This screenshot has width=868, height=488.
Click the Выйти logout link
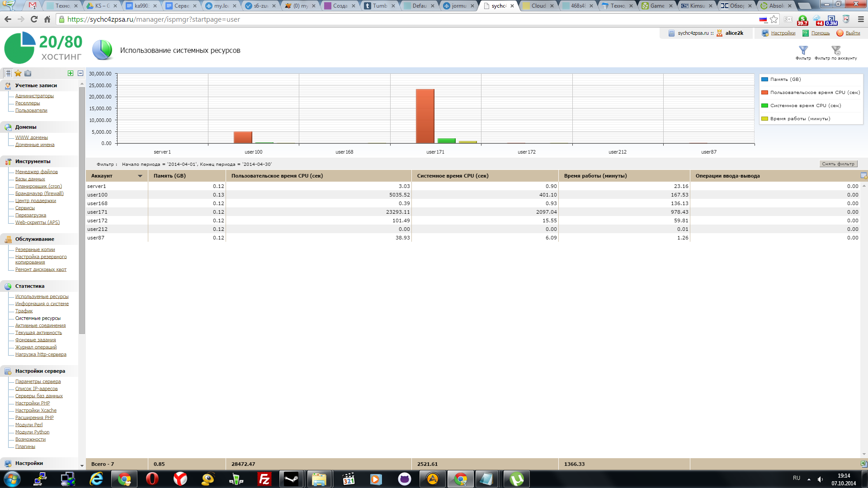(853, 33)
